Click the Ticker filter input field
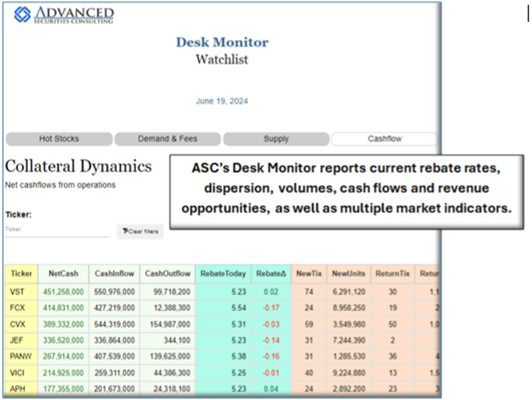Image resolution: width=532 pixels, height=400 pixels. [57, 230]
